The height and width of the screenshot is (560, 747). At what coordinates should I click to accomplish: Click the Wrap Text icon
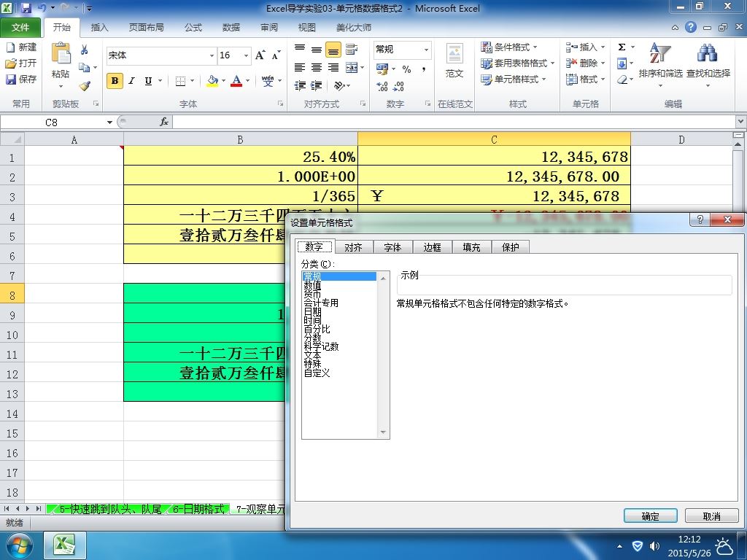click(352, 49)
